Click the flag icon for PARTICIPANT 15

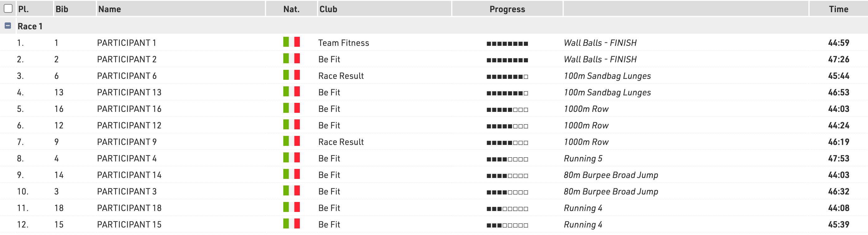pos(291,223)
